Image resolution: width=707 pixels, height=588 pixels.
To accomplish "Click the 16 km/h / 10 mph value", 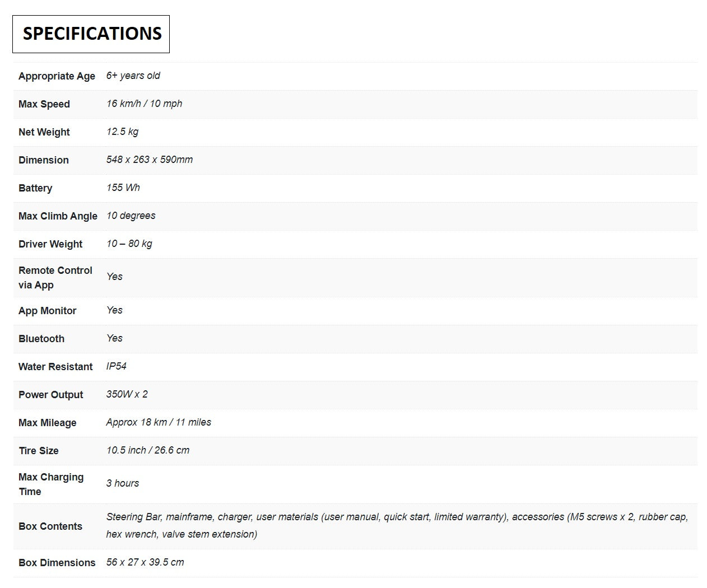I will click(x=144, y=104).
